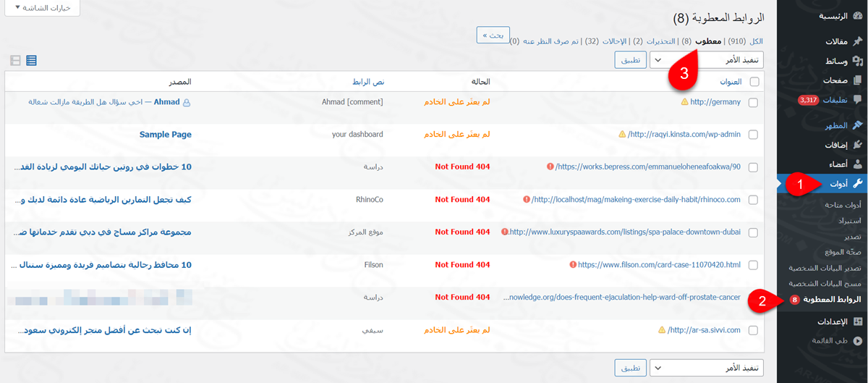Click the warning icon beside http://germany
Viewport: 868px width, 383px height.
684,102
